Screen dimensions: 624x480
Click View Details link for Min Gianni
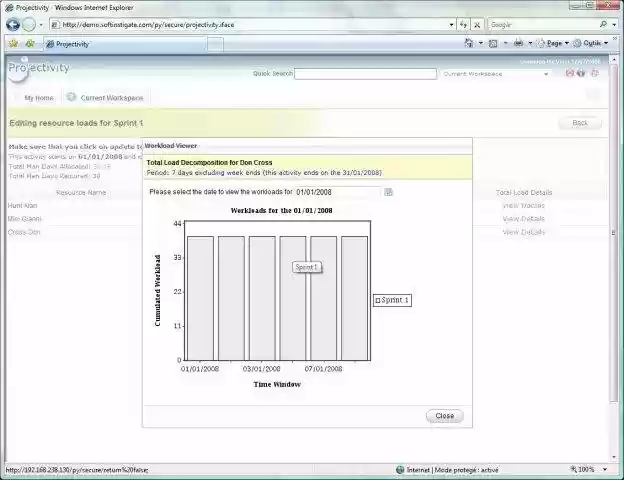tap(523, 219)
